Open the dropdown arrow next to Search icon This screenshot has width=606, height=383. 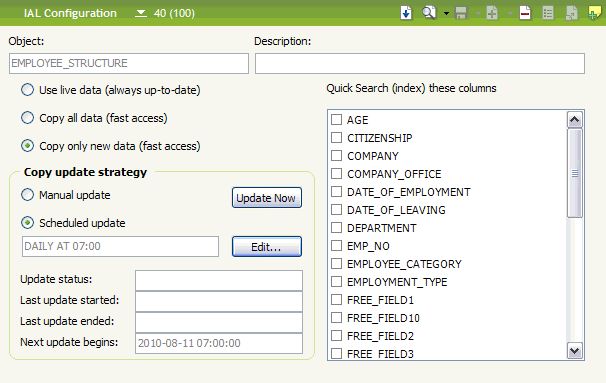click(x=446, y=14)
